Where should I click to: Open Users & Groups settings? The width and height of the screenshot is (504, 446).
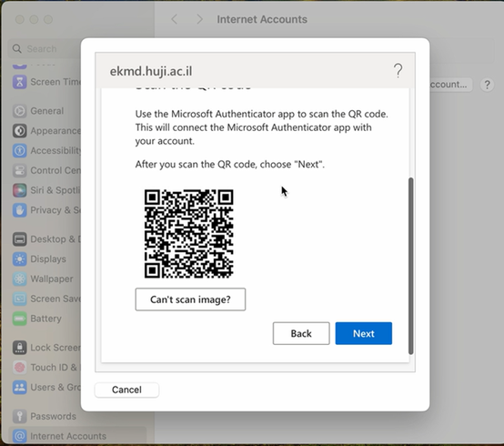pyautogui.click(x=46, y=387)
